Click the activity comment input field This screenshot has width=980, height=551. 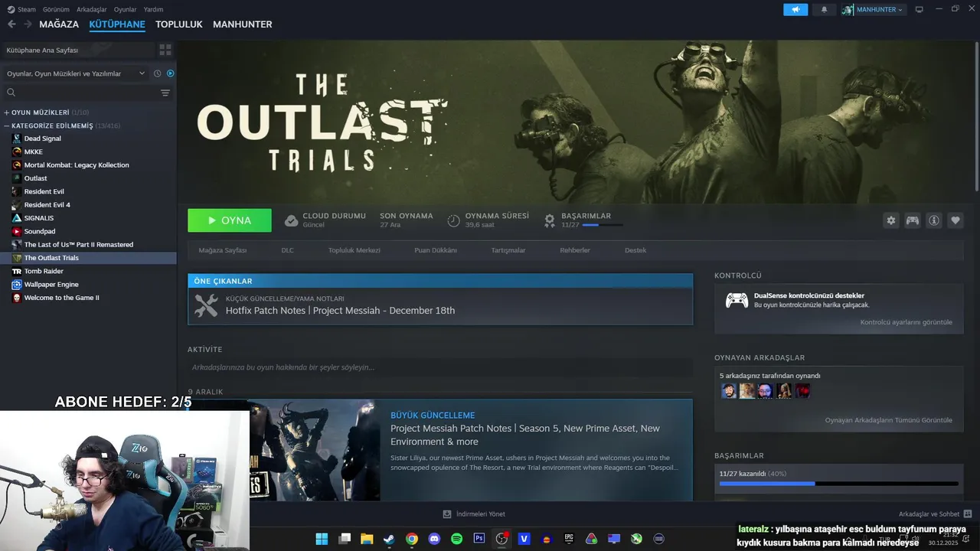coord(440,367)
